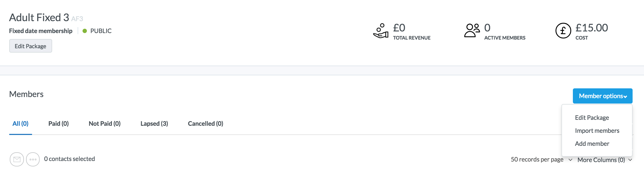
Task: Click the total revenue hand-coins icon
Action: (381, 31)
